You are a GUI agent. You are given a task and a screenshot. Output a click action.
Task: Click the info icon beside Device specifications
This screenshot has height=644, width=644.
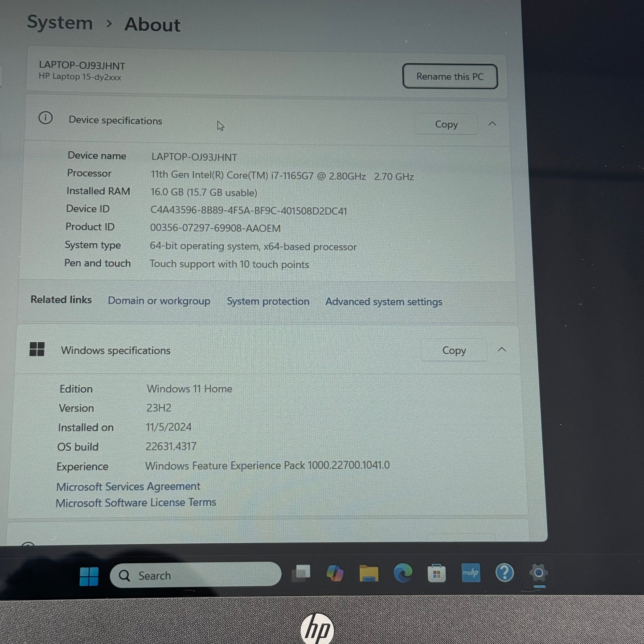(45, 118)
